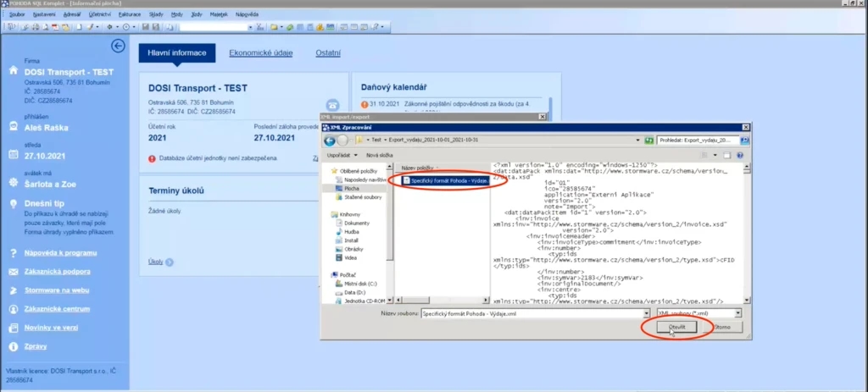Select file Specifický formát Pohoda - Výdaje
Screen dimensions: 868x392
[x=446, y=181]
